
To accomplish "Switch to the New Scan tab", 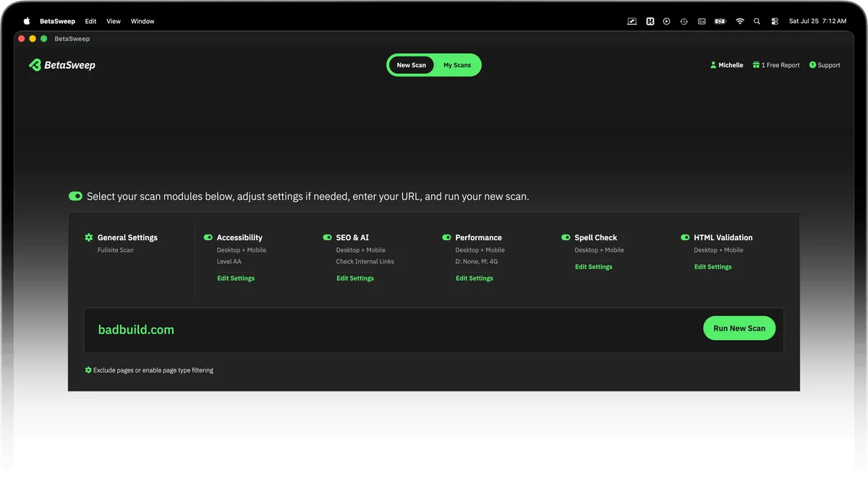I will 412,65.
